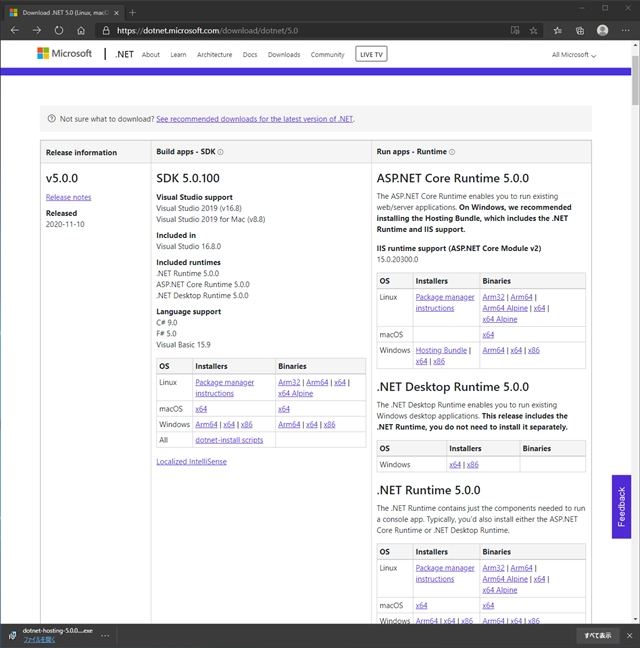The image size is (640, 648).
Task: Click the user profile avatar
Action: point(602,30)
